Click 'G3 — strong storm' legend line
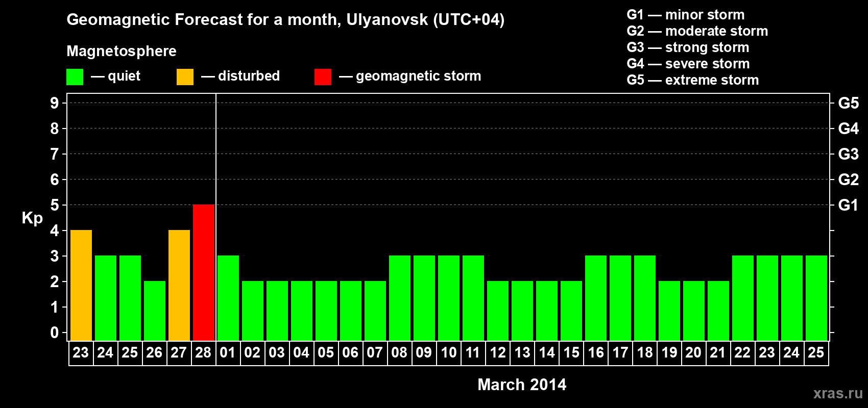Image resolution: width=868 pixels, height=408 pixels. coord(688,47)
